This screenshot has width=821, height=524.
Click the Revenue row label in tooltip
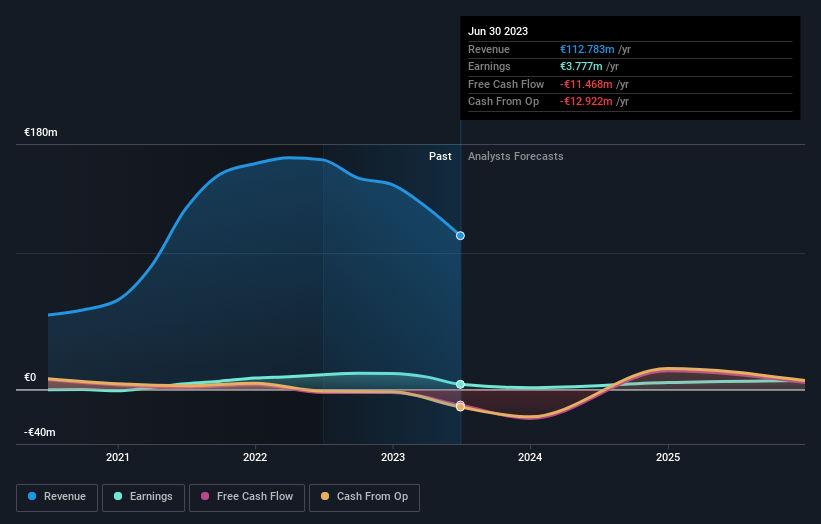pos(489,49)
